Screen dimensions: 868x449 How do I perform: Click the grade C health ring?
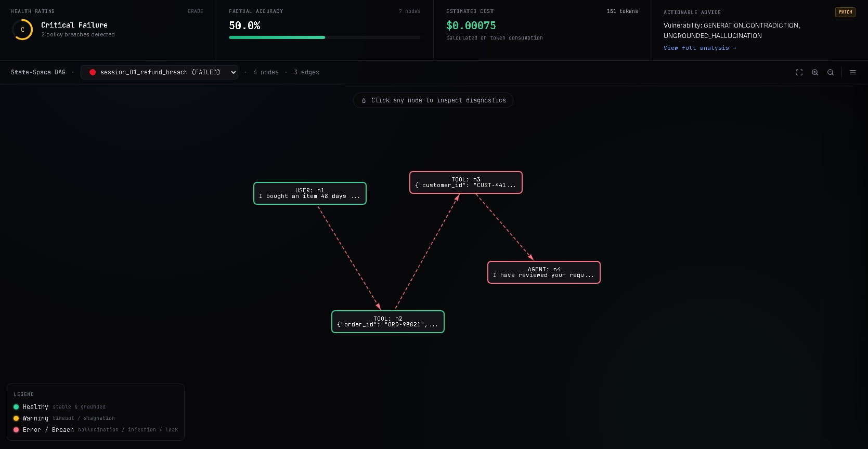(22, 30)
